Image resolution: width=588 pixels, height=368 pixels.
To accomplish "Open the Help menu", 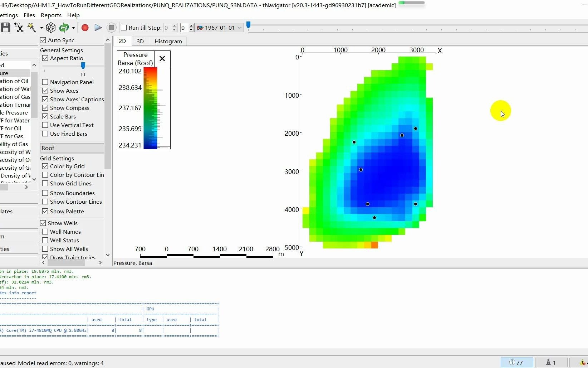I will click(x=73, y=15).
